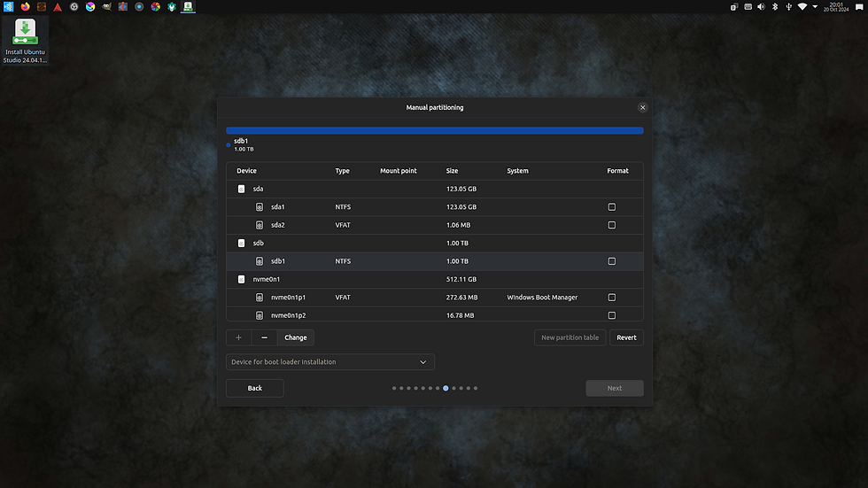Screen dimensions: 868x488
Task: Remove partition with the minus button
Action: pos(264,337)
